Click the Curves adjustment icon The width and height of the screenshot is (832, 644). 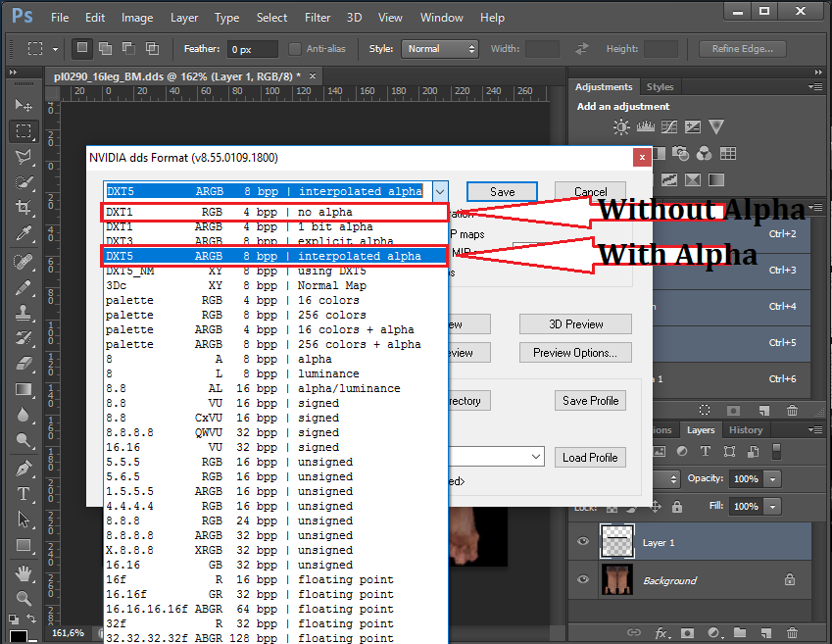[669, 126]
